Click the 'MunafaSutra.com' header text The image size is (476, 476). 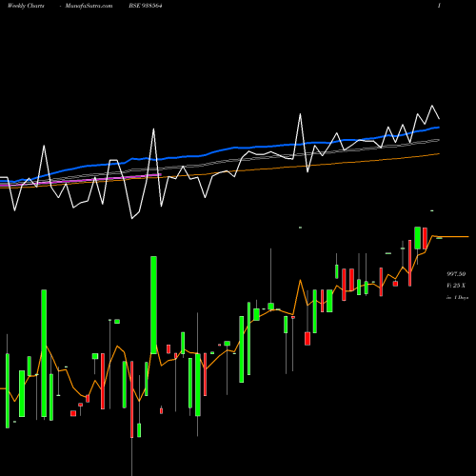coord(89,6)
